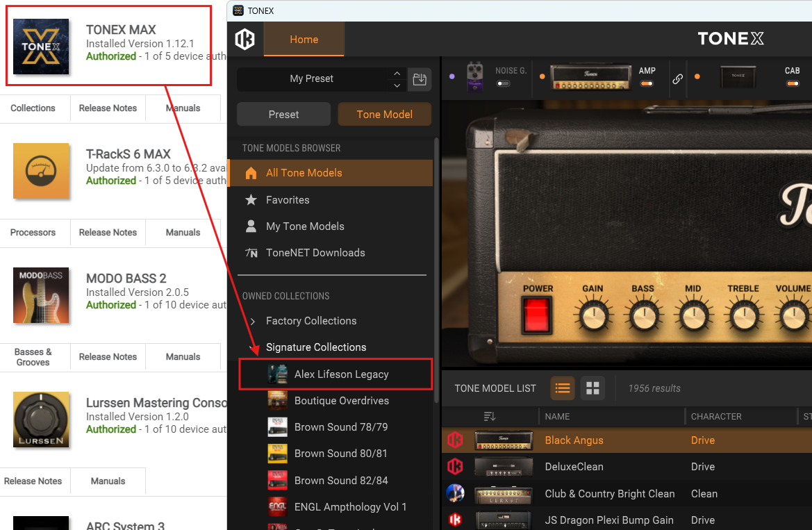Open the noise gate pedal icon
This screenshot has height=530, width=812.
click(475, 76)
